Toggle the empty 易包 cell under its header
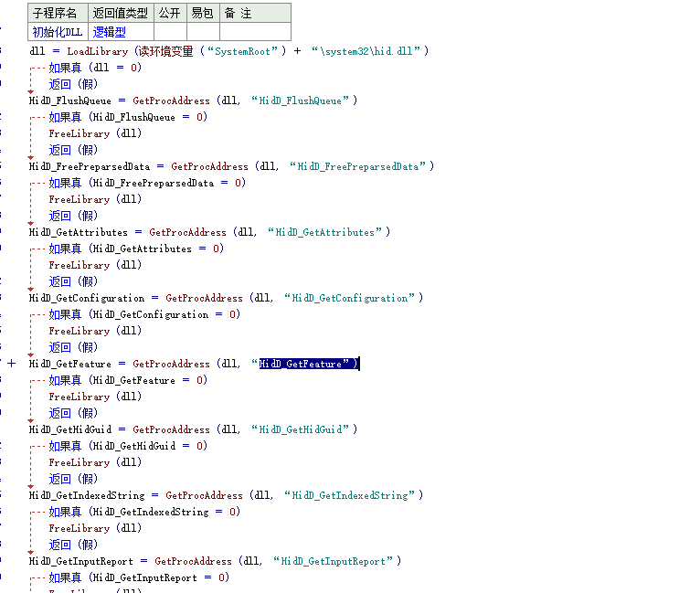700x593 pixels. point(203,32)
